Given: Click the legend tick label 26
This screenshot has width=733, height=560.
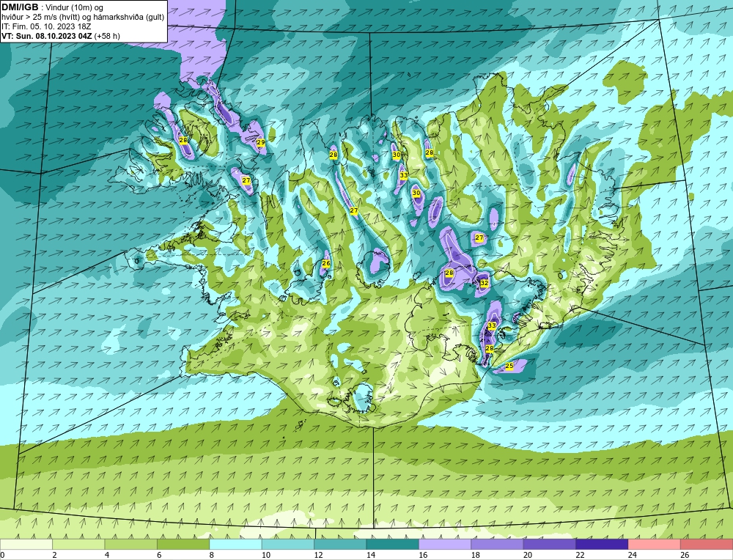Looking at the screenshot, I should (x=685, y=555).
